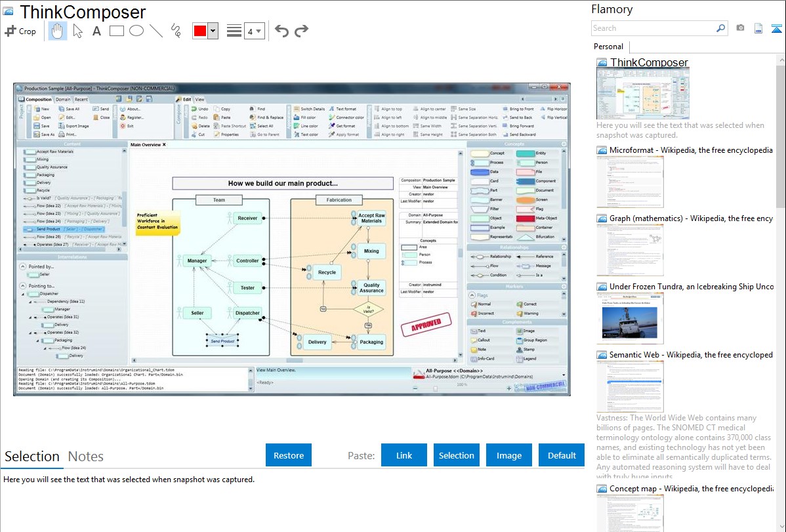Select the highlighted Send Product row in the snapshot

point(64,229)
